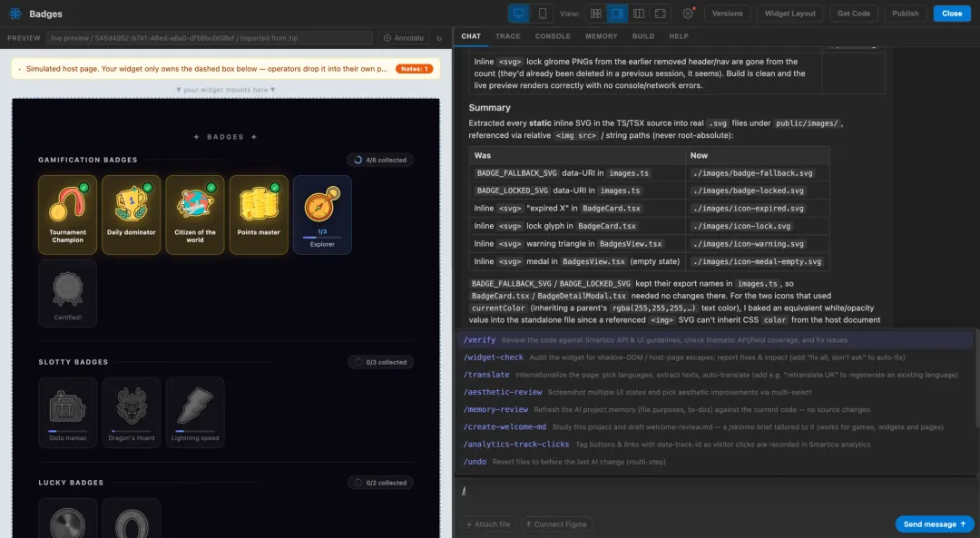Click the ./images/icon-lock.svg table cell
The width and height of the screenshot is (980, 538).
point(757,226)
